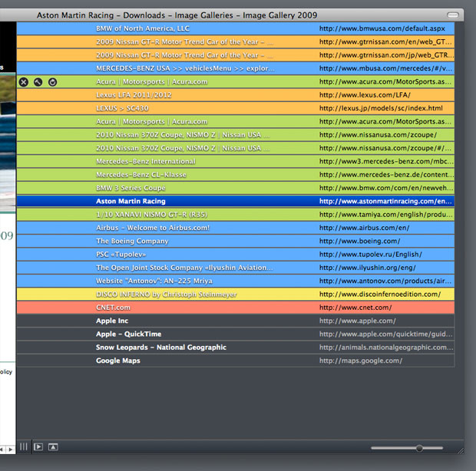476x471 pixels.
Task: Select The Boeing Company bookmark
Action: [132, 241]
